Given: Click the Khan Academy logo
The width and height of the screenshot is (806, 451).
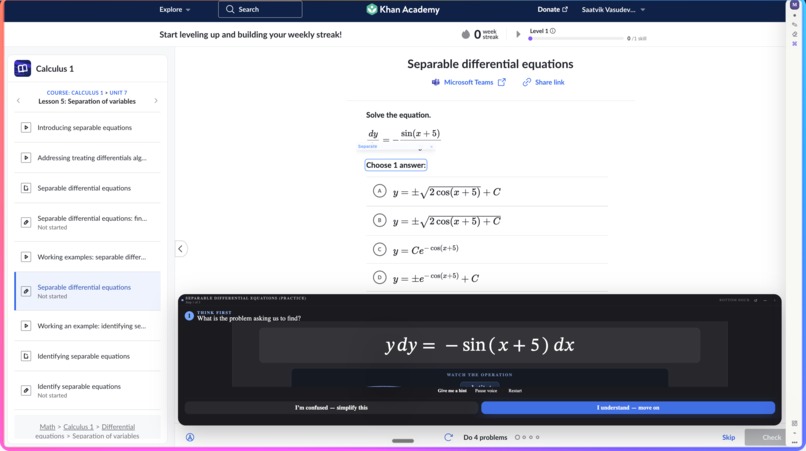Looking at the screenshot, I should [402, 9].
